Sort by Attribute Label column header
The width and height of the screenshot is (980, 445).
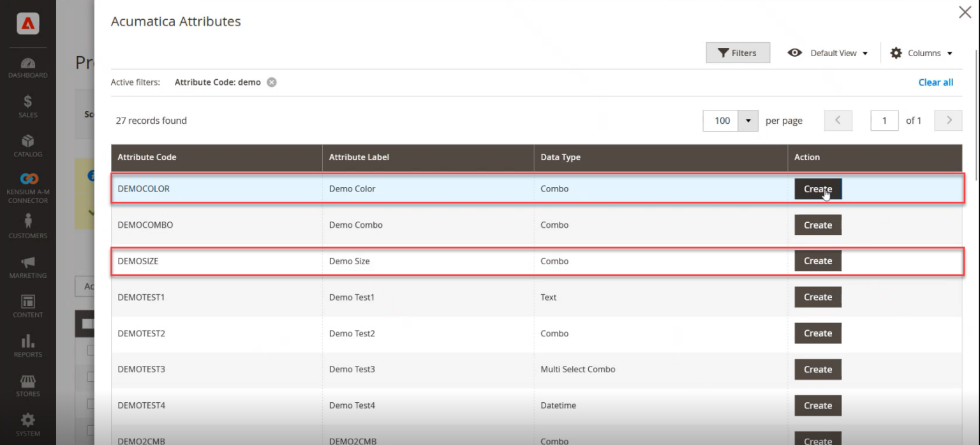pyautogui.click(x=428, y=157)
